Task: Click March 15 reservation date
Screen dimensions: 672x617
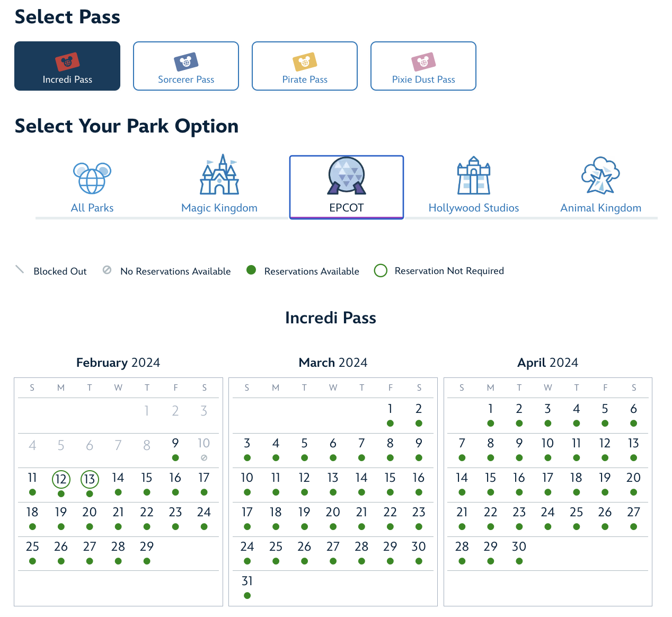Action: 390,478
